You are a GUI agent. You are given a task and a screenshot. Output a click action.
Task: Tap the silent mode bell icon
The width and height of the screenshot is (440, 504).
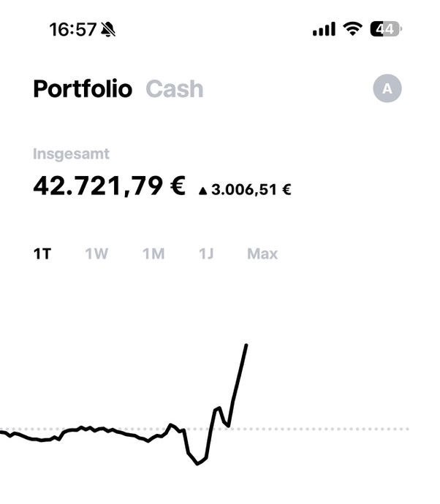coord(109,29)
